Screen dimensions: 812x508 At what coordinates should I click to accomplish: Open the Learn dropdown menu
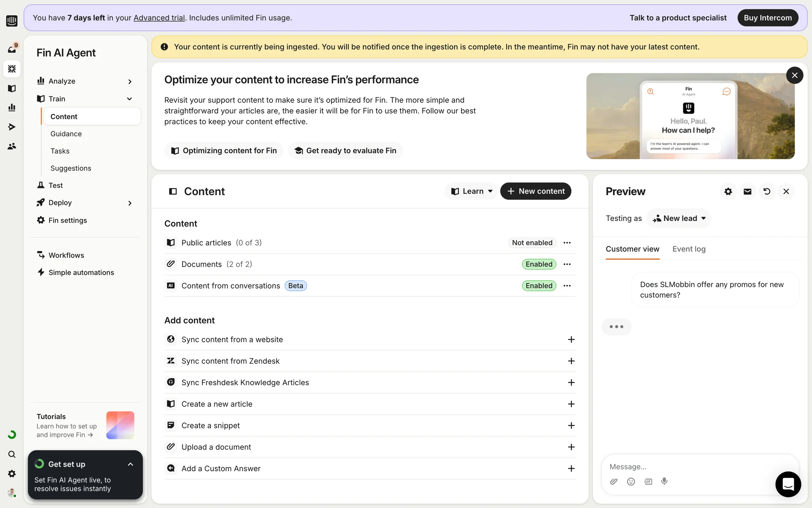(471, 191)
